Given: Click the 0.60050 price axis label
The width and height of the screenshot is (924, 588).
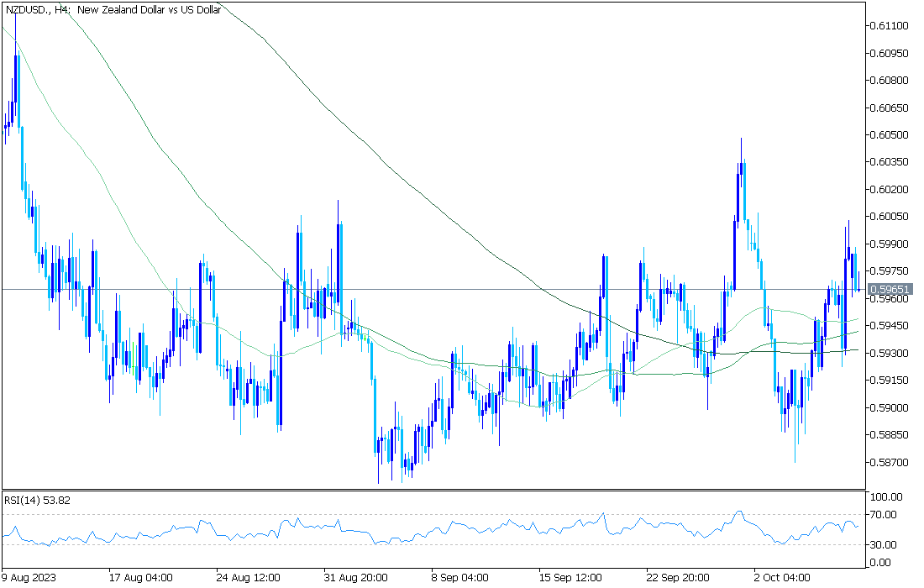Looking at the screenshot, I should [890, 217].
